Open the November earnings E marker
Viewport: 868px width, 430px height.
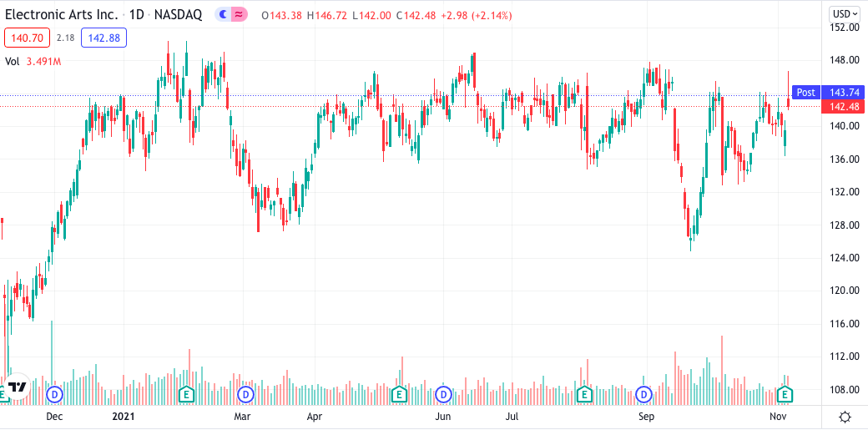(x=785, y=395)
